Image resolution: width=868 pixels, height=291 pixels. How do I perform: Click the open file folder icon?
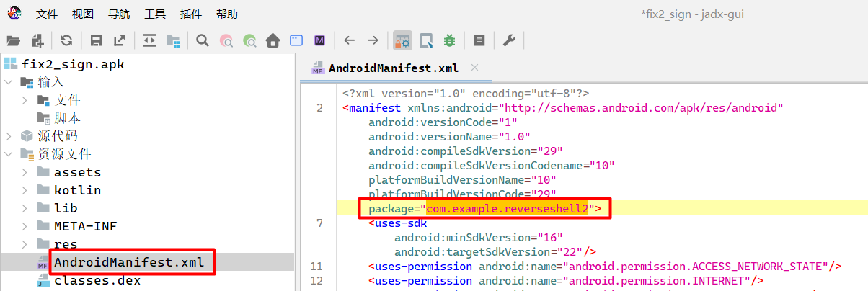14,40
